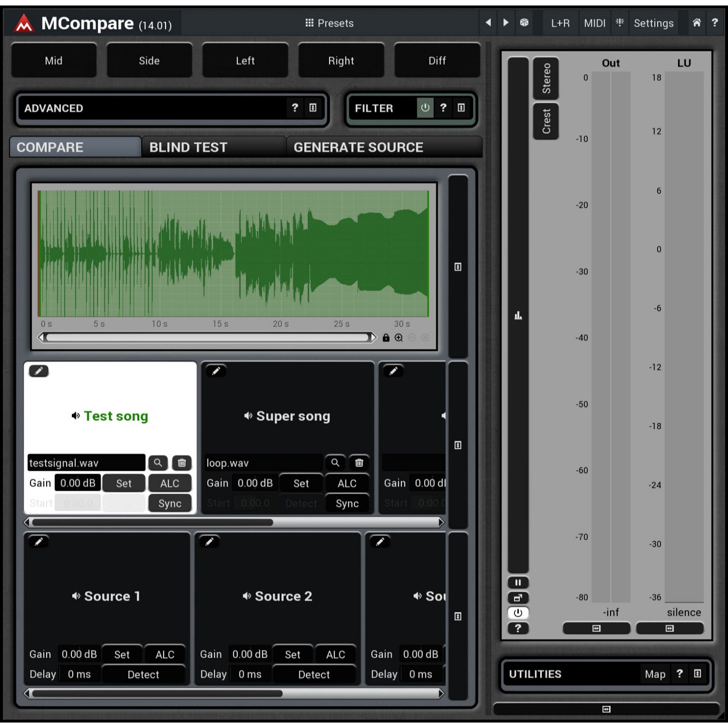Viewport: 728px width, 728px height.
Task: Click the random preset dice icon
Action: 524,22
